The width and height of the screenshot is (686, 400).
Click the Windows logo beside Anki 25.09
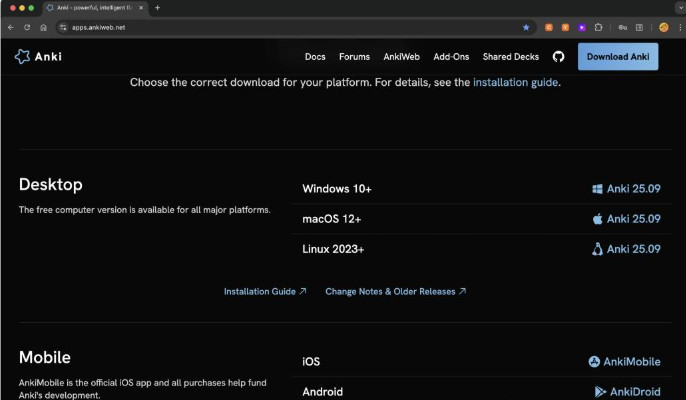(597, 189)
